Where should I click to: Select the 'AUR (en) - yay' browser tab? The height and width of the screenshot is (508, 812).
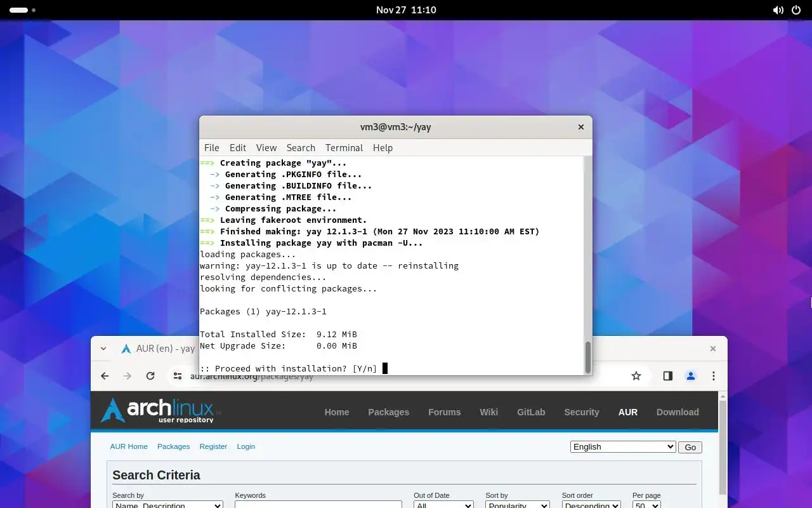point(157,349)
